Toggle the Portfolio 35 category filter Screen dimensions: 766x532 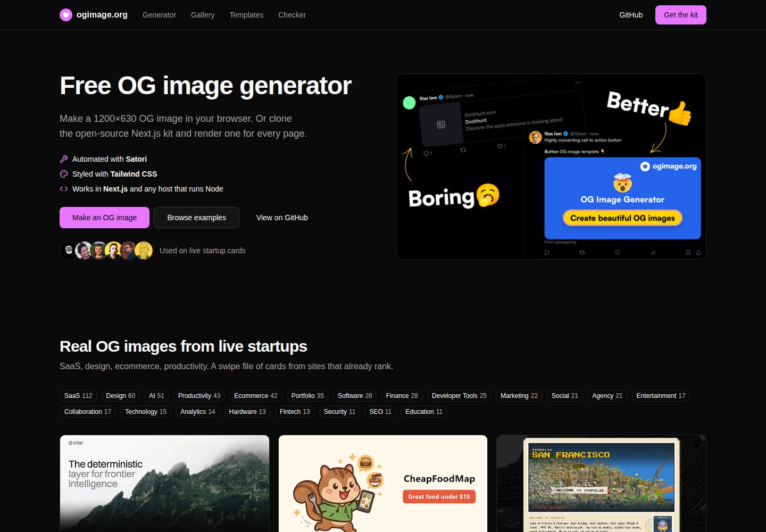coord(307,396)
